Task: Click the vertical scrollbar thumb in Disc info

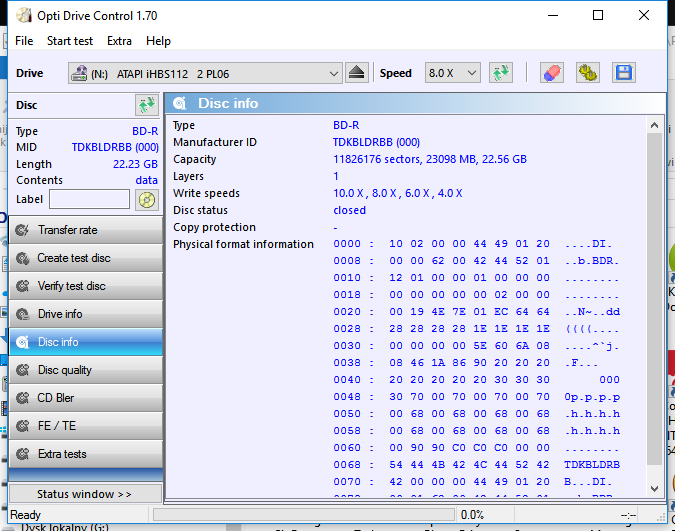Action: [654, 299]
